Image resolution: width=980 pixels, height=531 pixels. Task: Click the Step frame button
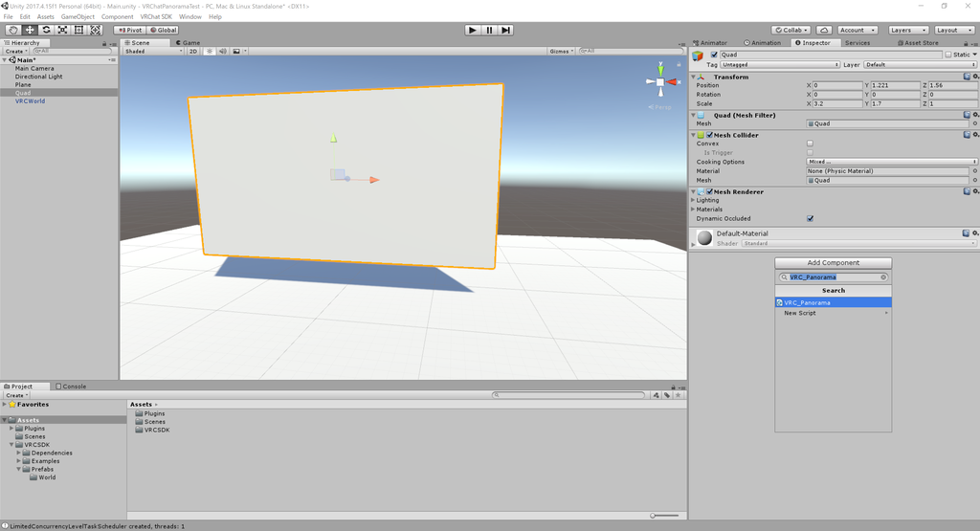coord(505,30)
